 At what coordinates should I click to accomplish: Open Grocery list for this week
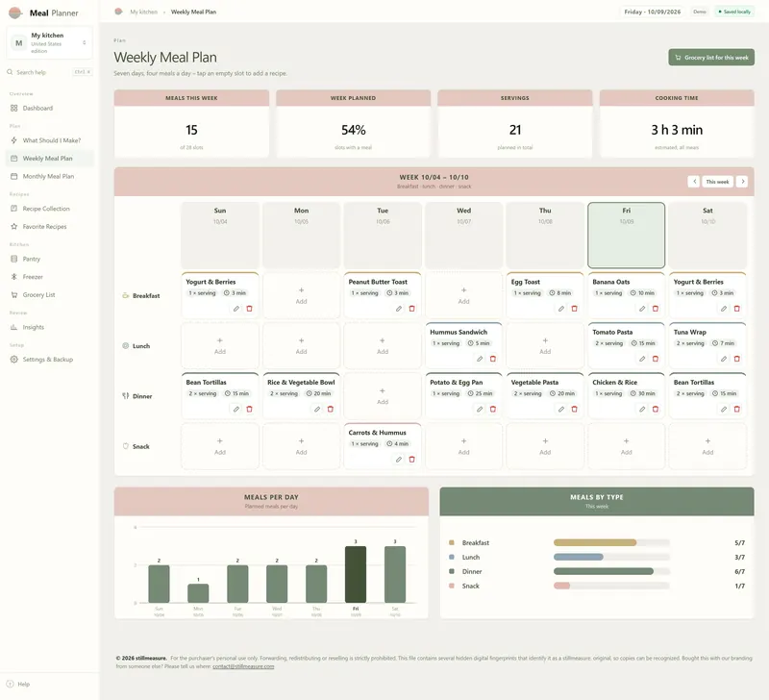coord(711,58)
